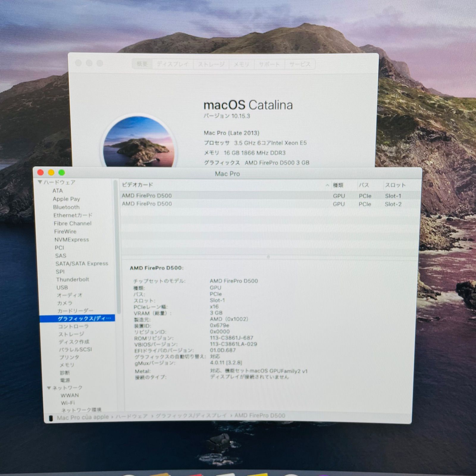
Task: Select FireWire in the sidebar
Action: click(65, 231)
